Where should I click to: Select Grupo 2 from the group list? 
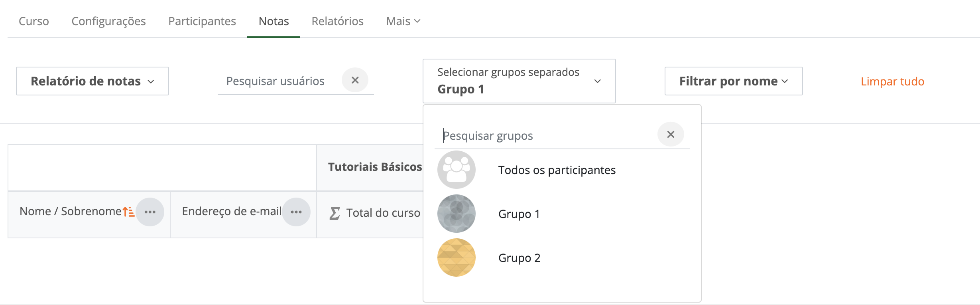(519, 258)
